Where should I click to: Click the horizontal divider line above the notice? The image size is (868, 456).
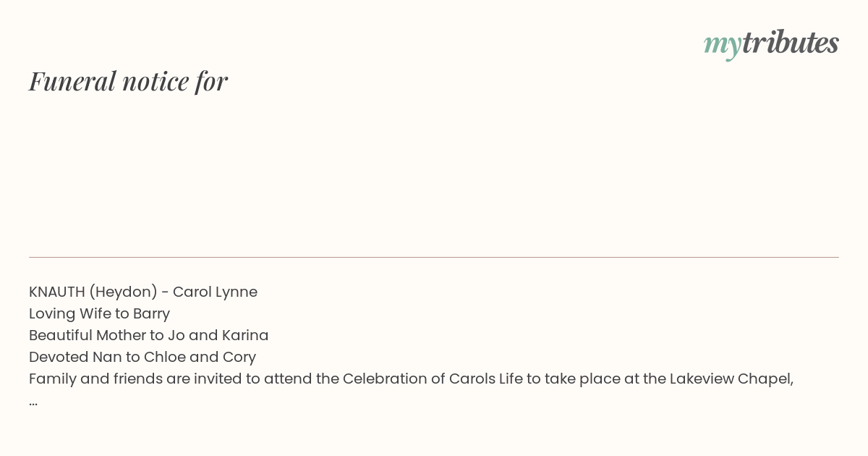[434, 257]
